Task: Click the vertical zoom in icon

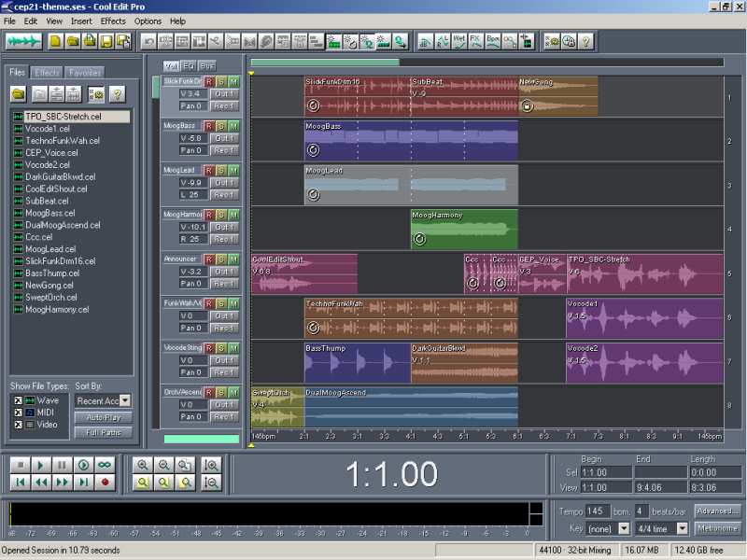Action: pyautogui.click(x=211, y=464)
